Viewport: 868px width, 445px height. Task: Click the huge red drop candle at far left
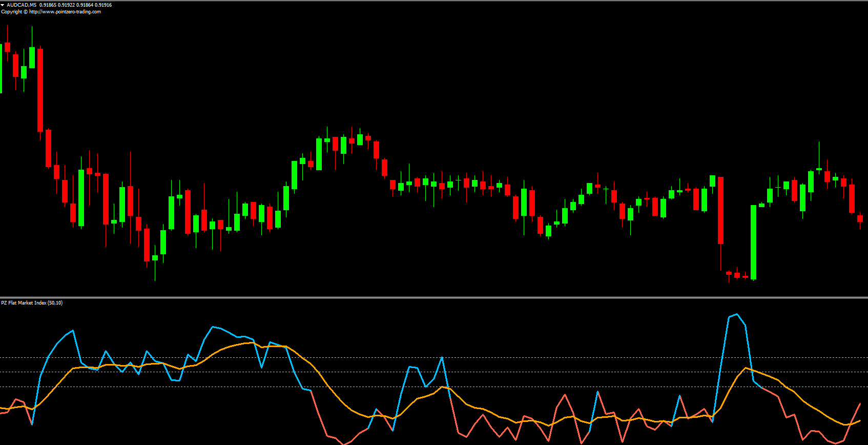(x=40, y=90)
